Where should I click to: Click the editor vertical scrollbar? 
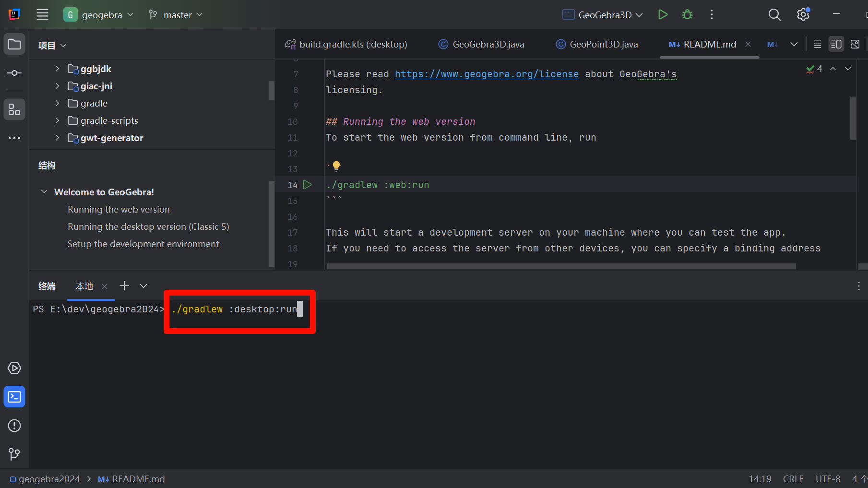[853, 118]
